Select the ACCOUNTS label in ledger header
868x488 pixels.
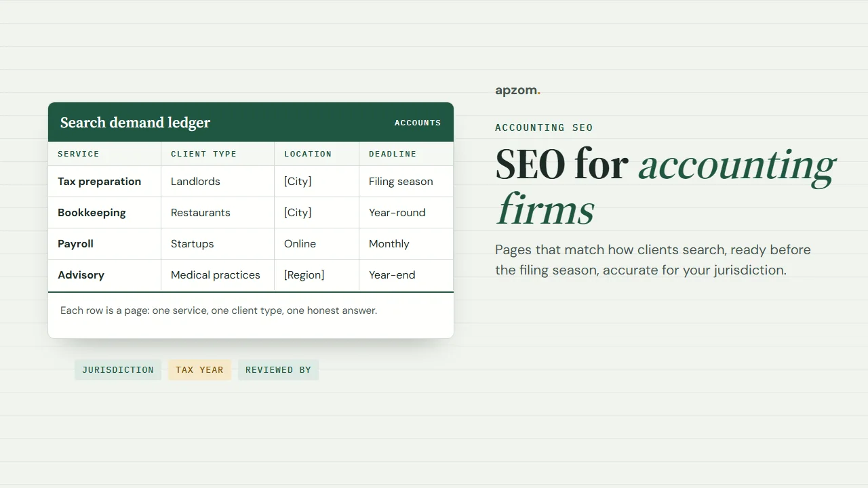tap(418, 123)
